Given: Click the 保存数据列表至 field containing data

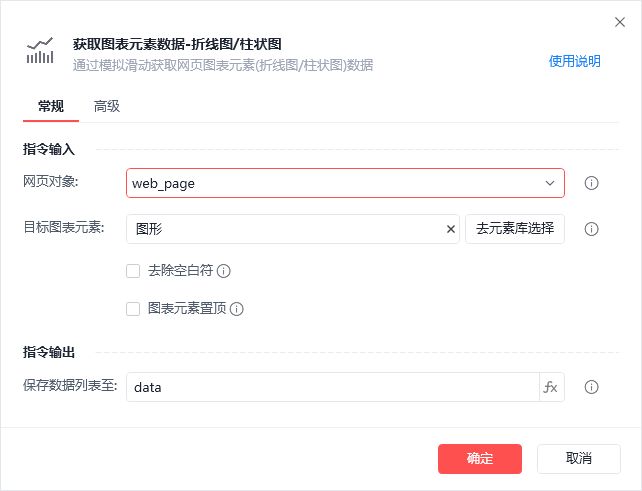Looking at the screenshot, I should (330, 387).
